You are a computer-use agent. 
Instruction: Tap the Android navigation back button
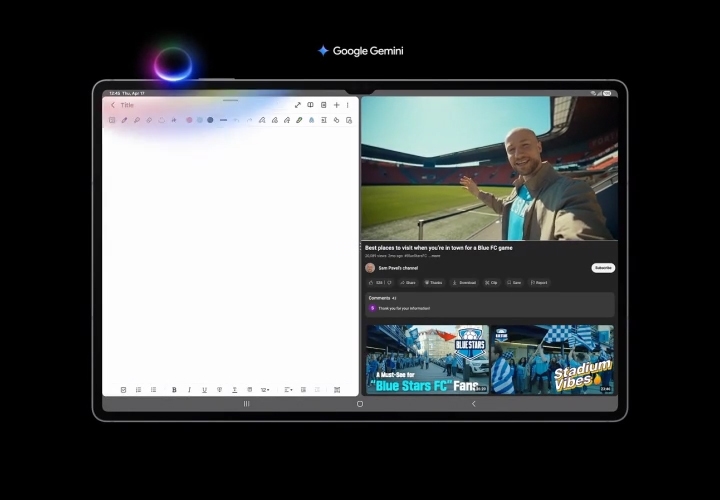tap(474, 404)
